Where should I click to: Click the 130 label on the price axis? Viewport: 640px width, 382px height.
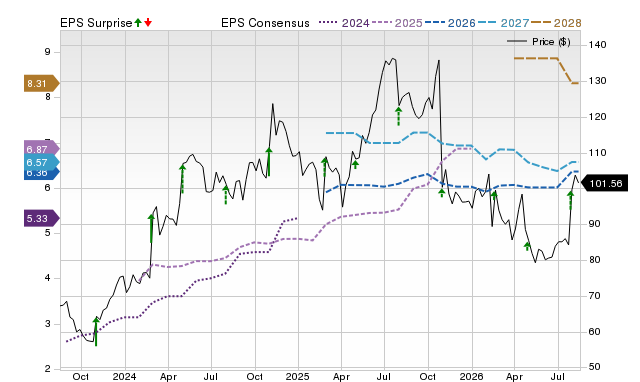[598, 81]
